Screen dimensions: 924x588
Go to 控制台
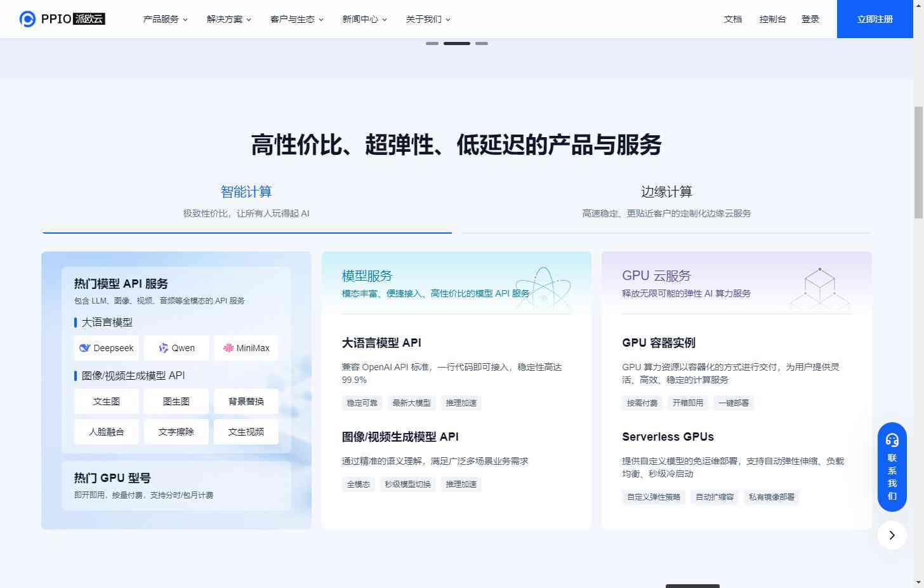pyautogui.click(x=772, y=19)
